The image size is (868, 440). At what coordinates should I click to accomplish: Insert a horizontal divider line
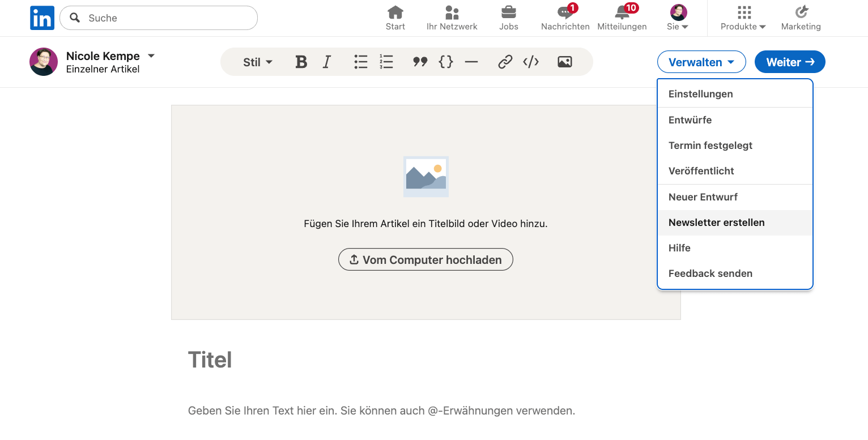click(x=471, y=62)
